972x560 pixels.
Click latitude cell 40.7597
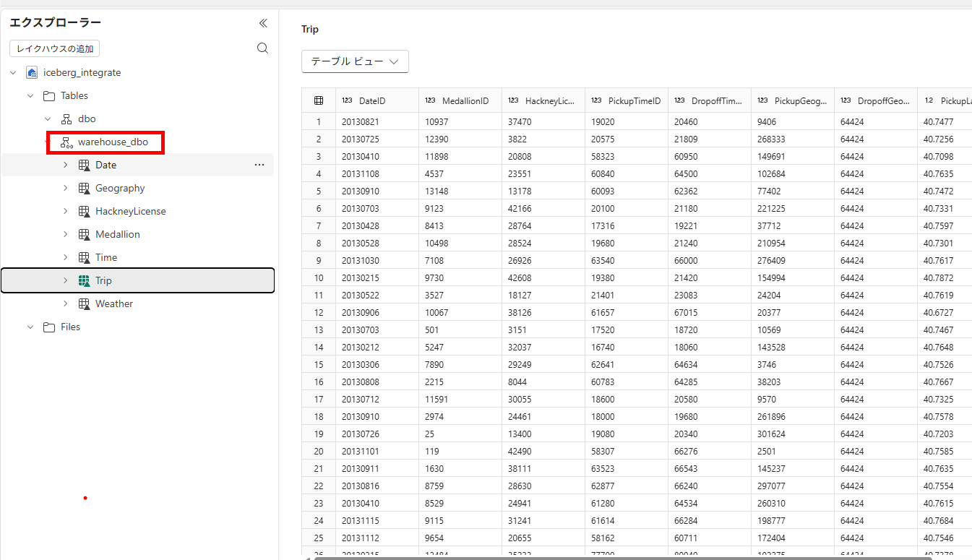click(945, 225)
